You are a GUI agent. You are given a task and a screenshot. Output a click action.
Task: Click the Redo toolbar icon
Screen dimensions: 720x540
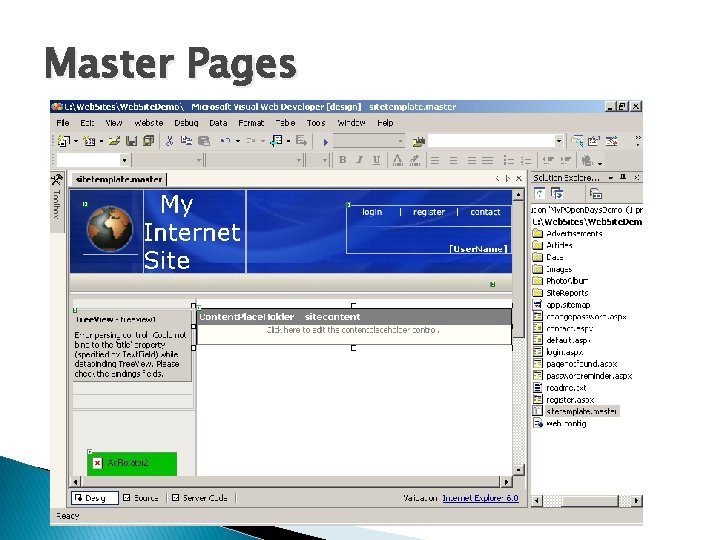click(x=251, y=141)
